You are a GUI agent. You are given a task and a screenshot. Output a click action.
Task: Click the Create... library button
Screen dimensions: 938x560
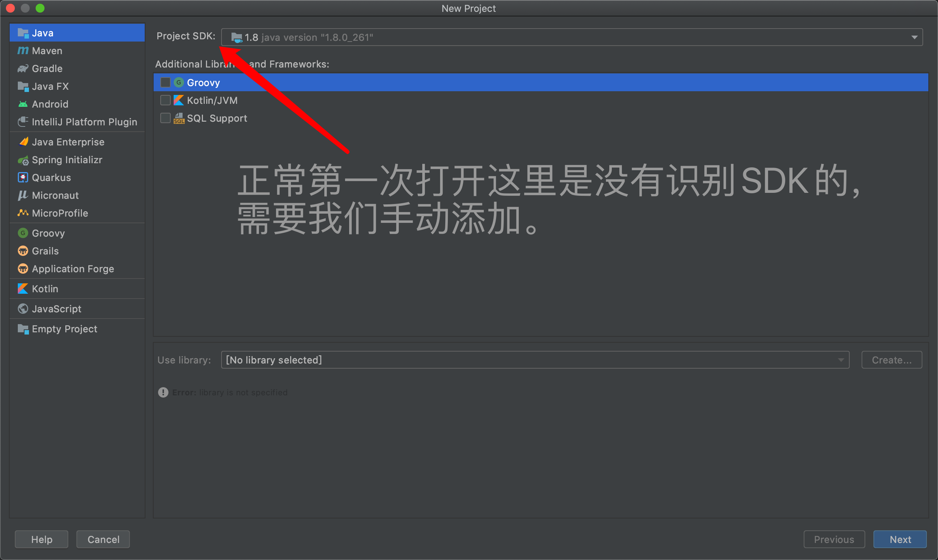(891, 360)
